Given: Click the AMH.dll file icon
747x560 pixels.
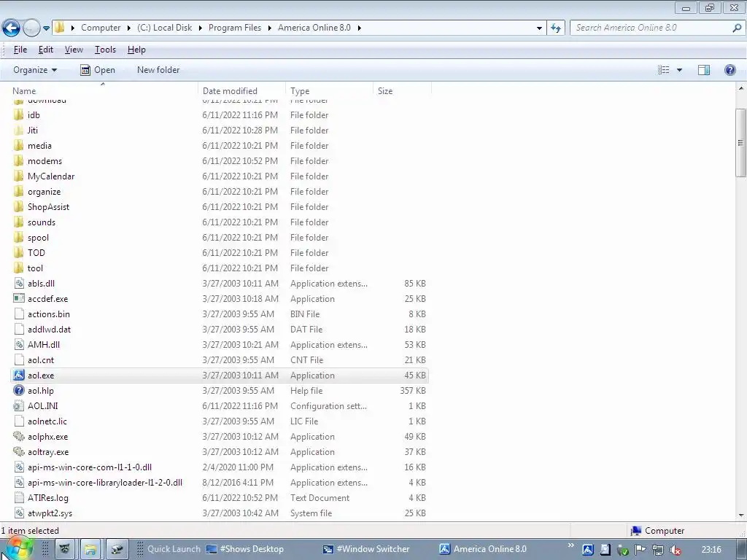Looking at the screenshot, I should [x=18, y=344].
